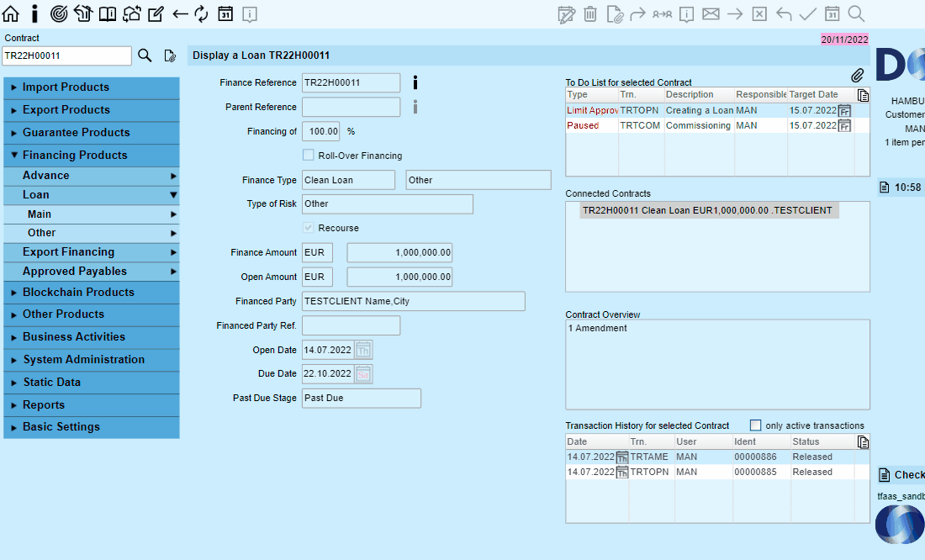Click the house with refresh arrows icon
Image resolution: width=925 pixels, height=560 pixels.
point(131,13)
